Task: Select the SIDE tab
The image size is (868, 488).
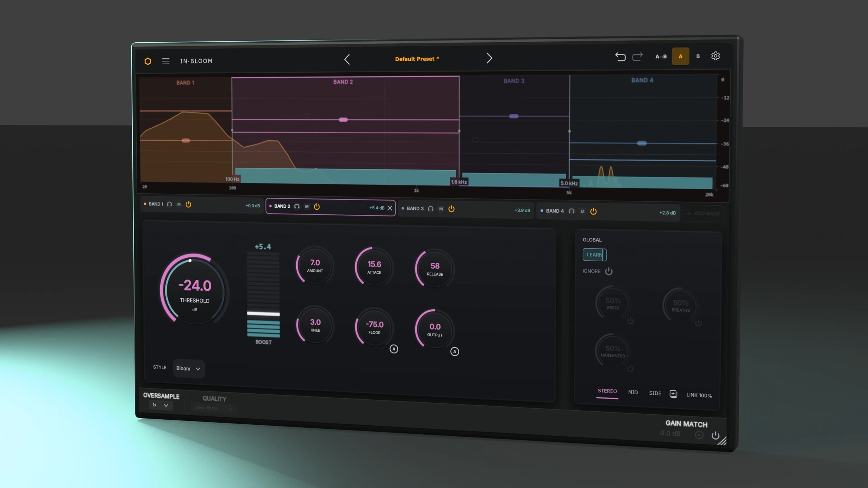Action: [655, 393]
